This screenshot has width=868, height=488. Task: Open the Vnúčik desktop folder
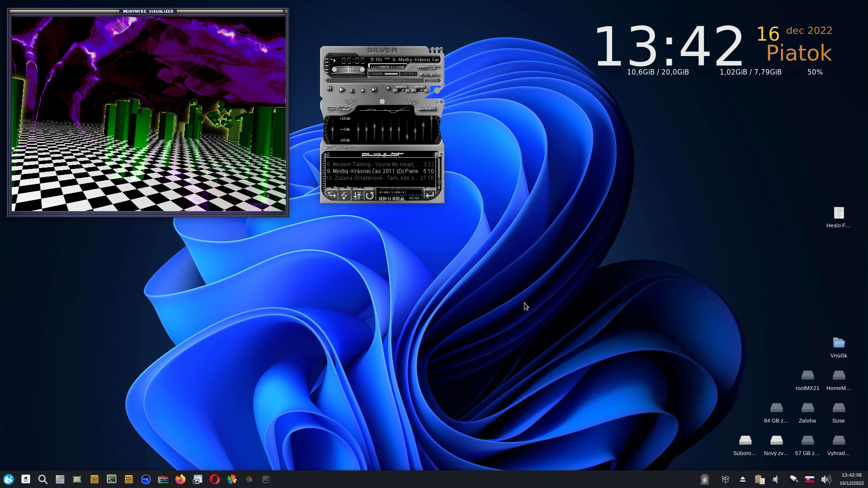point(839,343)
